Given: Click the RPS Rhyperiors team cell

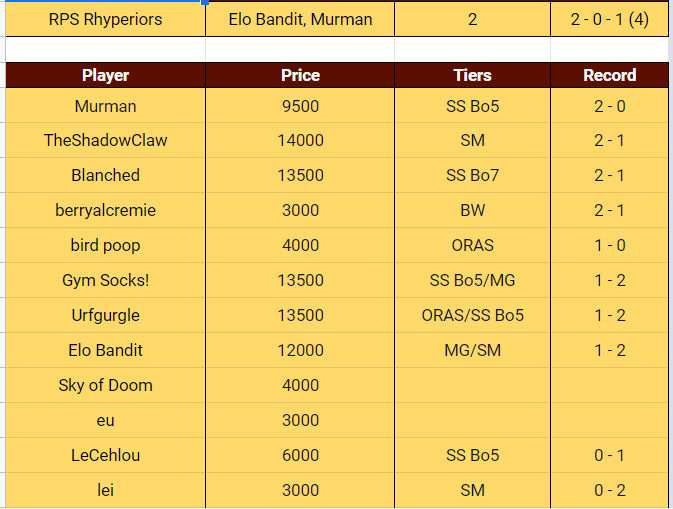Looking at the screenshot, I should pyautogui.click(x=105, y=19).
